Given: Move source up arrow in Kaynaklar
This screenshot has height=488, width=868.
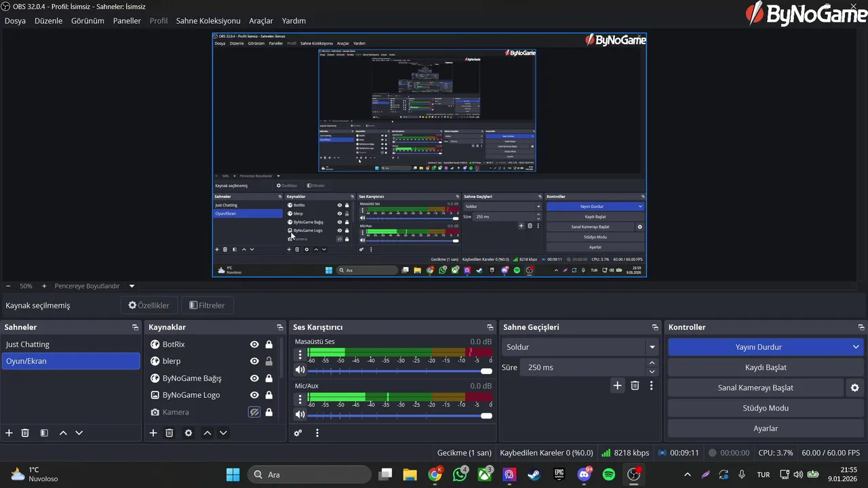Looking at the screenshot, I should (208, 433).
